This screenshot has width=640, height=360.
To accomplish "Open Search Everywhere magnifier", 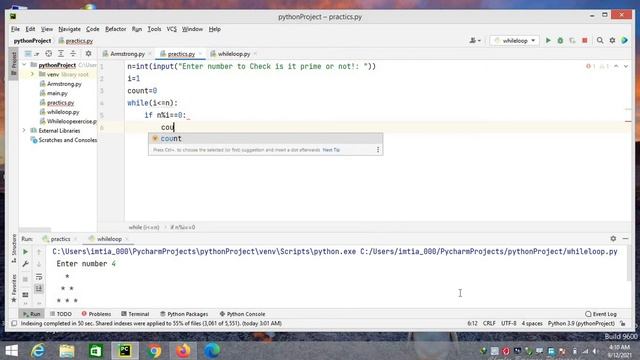I will click(600, 40).
